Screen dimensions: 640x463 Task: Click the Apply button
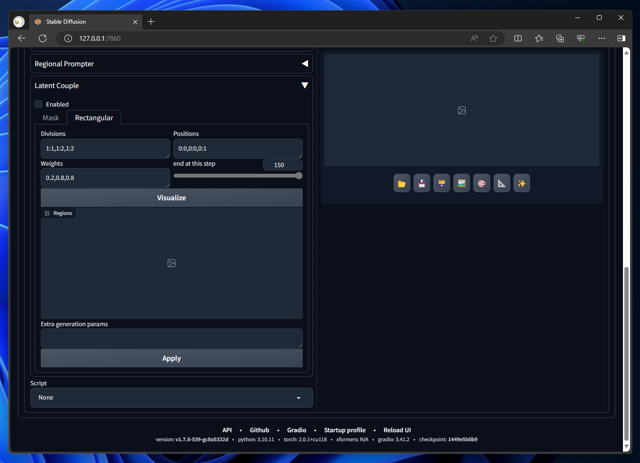pyautogui.click(x=171, y=358)
